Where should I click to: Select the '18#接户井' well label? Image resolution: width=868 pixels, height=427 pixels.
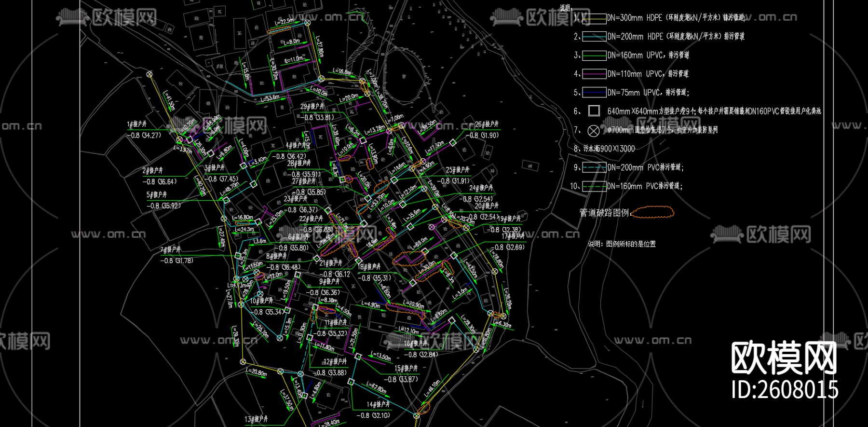(370, 267)
